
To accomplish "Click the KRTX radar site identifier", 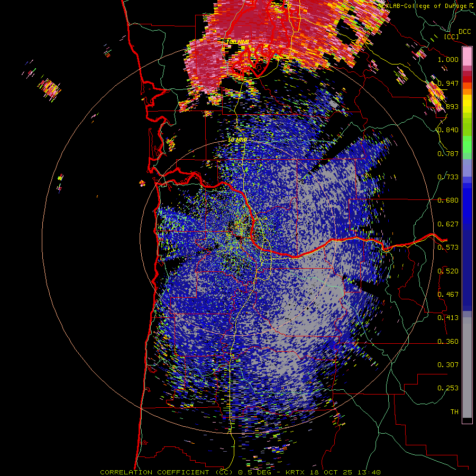I will tap(296, 472).
